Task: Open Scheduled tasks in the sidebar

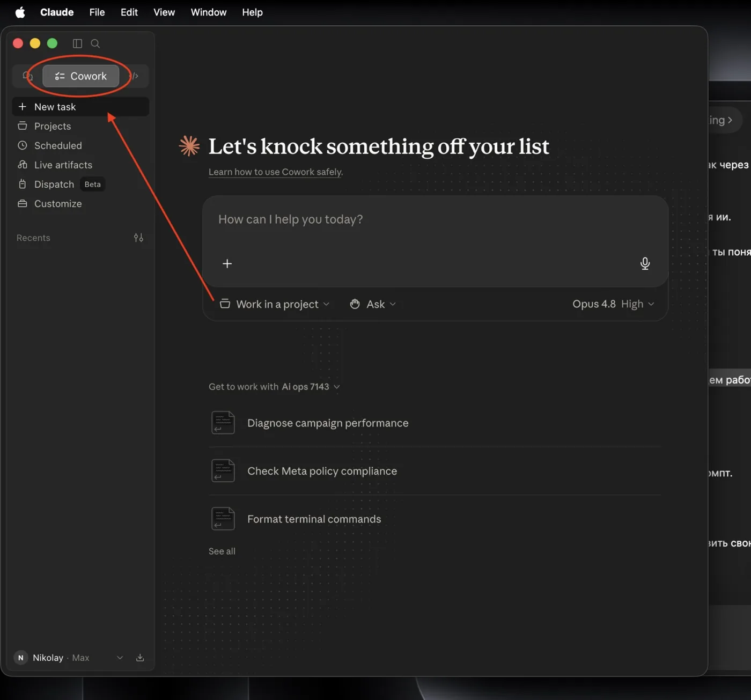Action: [80, 145]
